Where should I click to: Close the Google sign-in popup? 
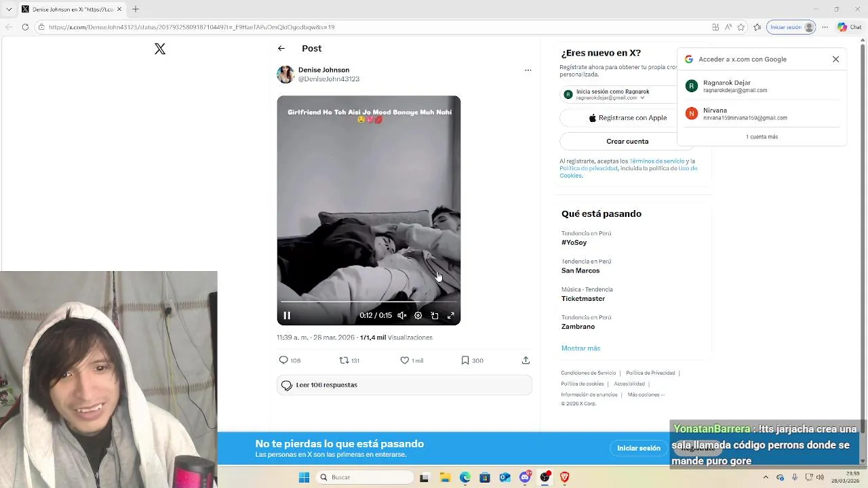[836, 59]
